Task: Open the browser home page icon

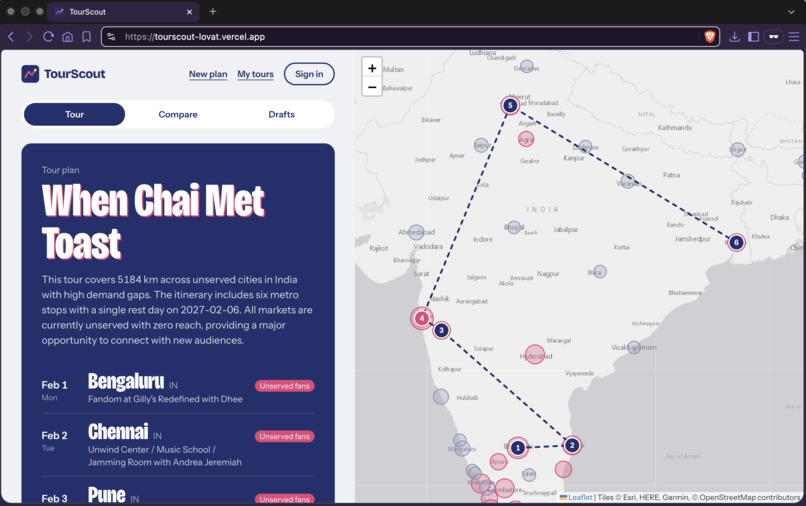Action: coord(67,37)
